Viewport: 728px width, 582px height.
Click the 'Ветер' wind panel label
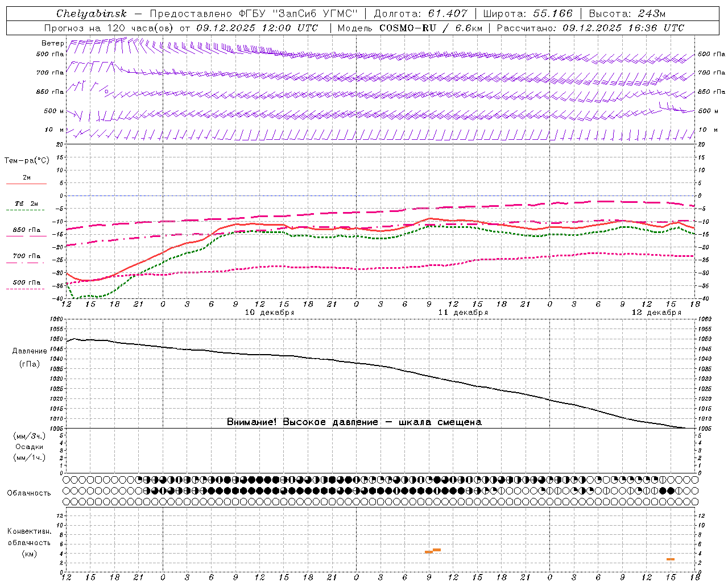tap(52, 43)
